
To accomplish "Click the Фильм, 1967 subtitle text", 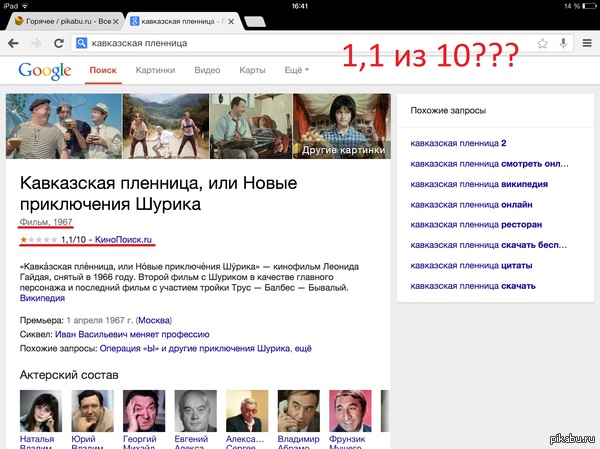I will pos(46,222).
